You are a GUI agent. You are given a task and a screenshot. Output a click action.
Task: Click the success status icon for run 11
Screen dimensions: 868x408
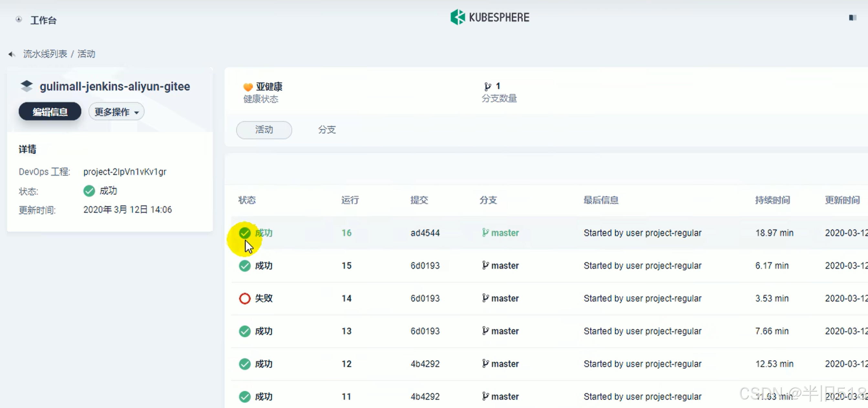point(245,397)
